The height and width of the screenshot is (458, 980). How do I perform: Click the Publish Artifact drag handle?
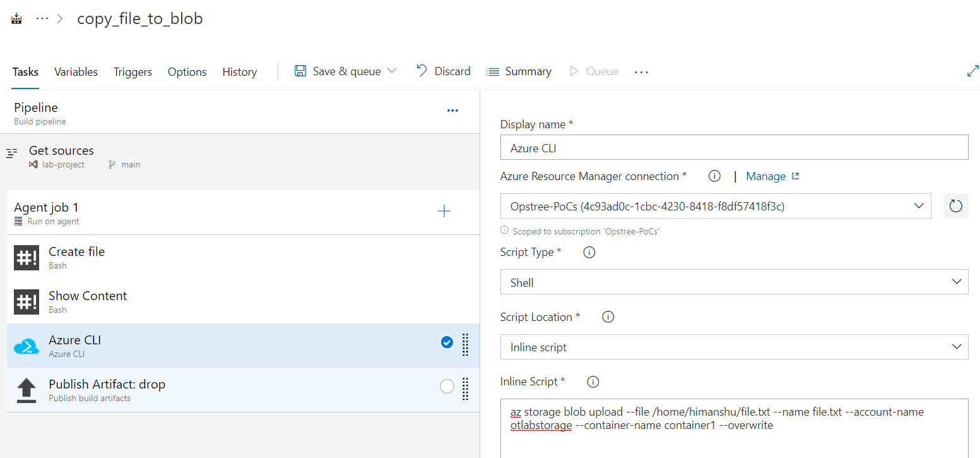pyautogui.click(x=466, y=389)
